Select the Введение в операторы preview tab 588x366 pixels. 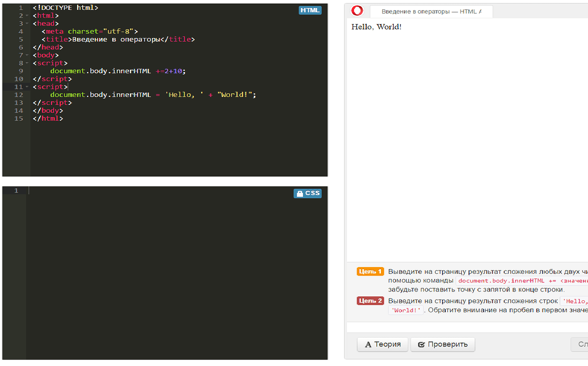click(431, 12)
